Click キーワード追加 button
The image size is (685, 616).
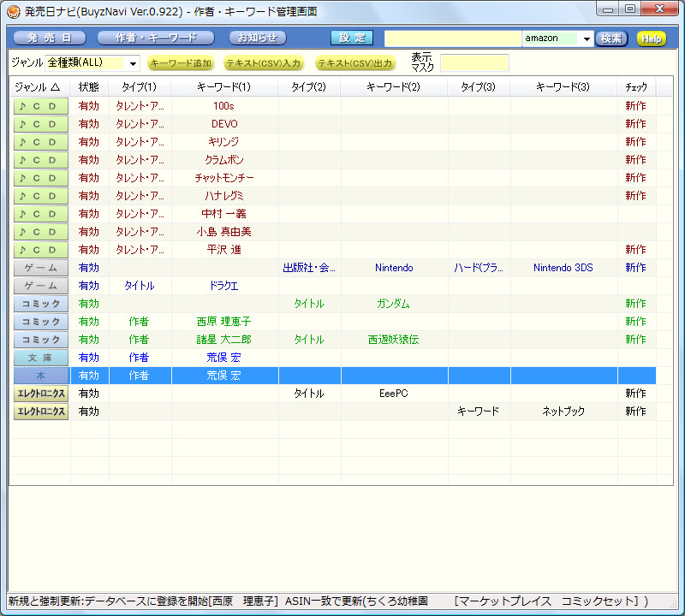[x=181, y=63]
